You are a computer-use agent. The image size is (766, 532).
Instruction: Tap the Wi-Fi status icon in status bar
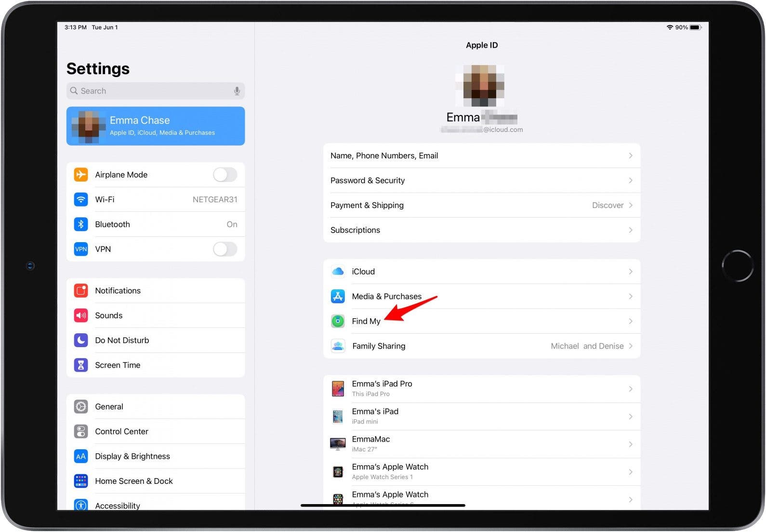coord(670,27)
